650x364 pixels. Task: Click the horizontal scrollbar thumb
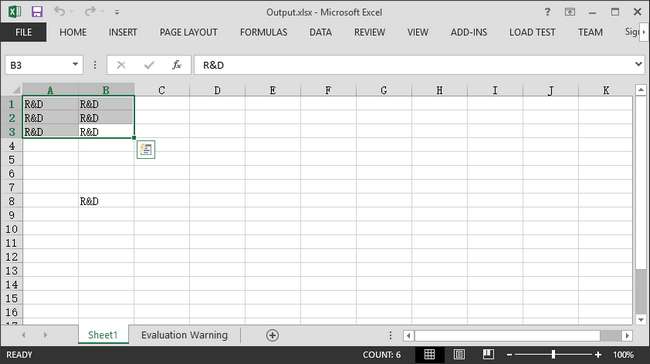tap(507, 335)
